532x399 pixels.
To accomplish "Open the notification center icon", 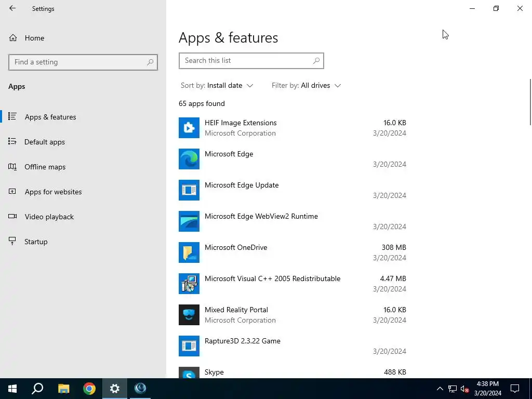I will (x=515, y=389).
